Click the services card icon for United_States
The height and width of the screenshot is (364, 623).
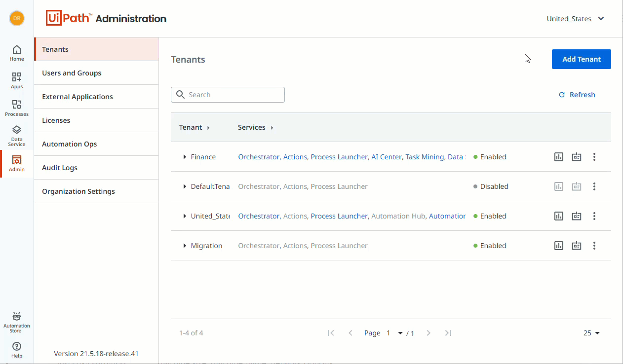(577, 216)
